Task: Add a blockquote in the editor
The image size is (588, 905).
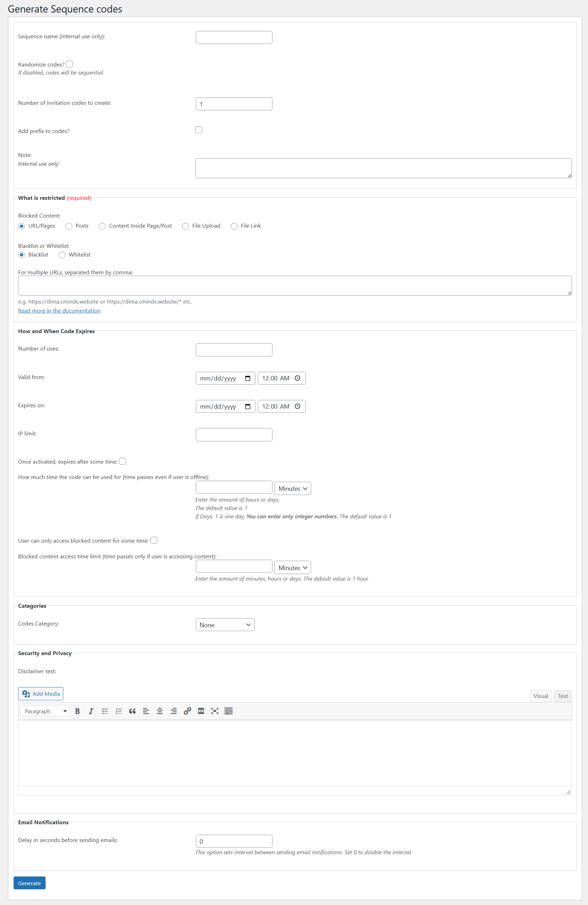Action: tap(132, 711)
